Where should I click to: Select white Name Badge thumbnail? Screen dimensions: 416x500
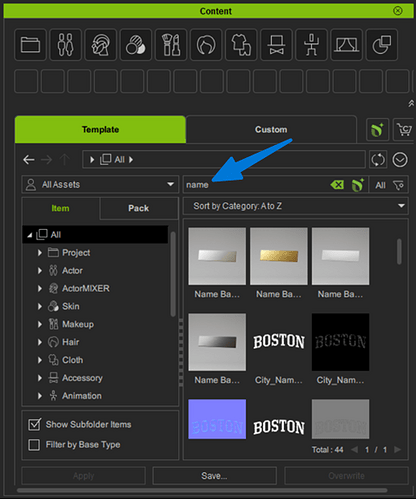340,256
